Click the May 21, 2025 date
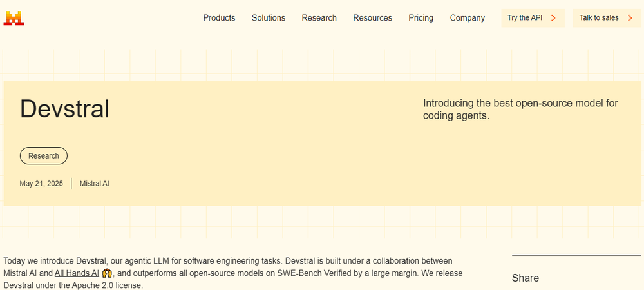The width and height of the screenshot is (644, 290). coord(41,184)
